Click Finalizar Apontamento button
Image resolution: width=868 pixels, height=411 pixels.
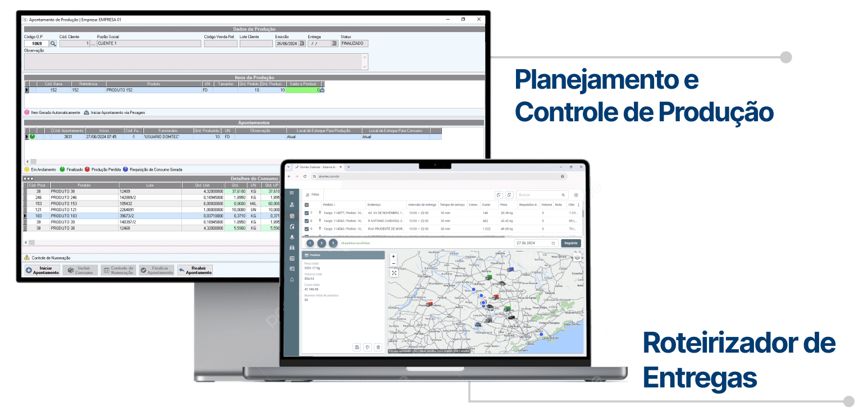point(157,270)
